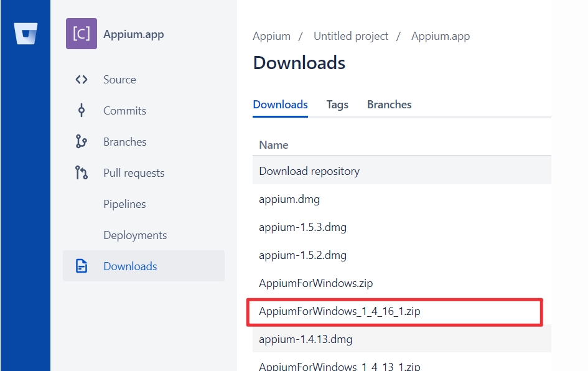Download AppiumForWindows_1_4_16_1.zip file
The image size is (588, 371).
339,311
